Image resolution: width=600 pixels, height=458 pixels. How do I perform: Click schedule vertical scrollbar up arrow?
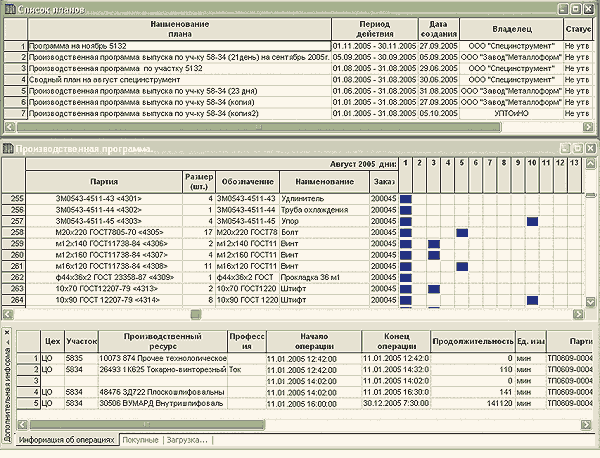coord(590,163)
